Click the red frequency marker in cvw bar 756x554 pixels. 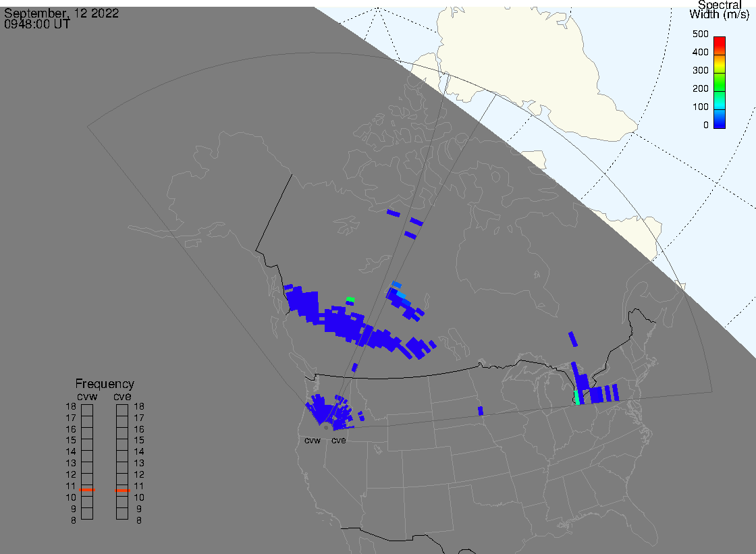click(87, 490)
